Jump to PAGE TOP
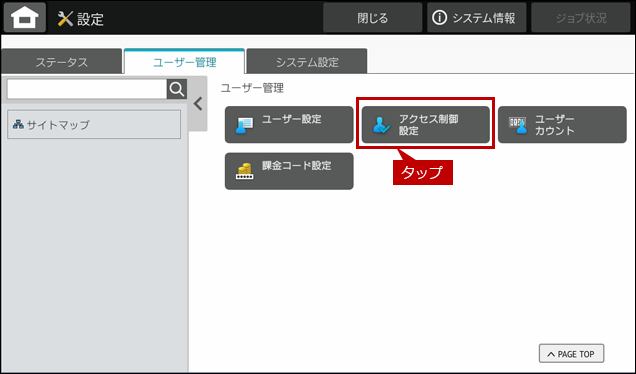This screenshot has height=374, width=636. (x=572, y=354)
